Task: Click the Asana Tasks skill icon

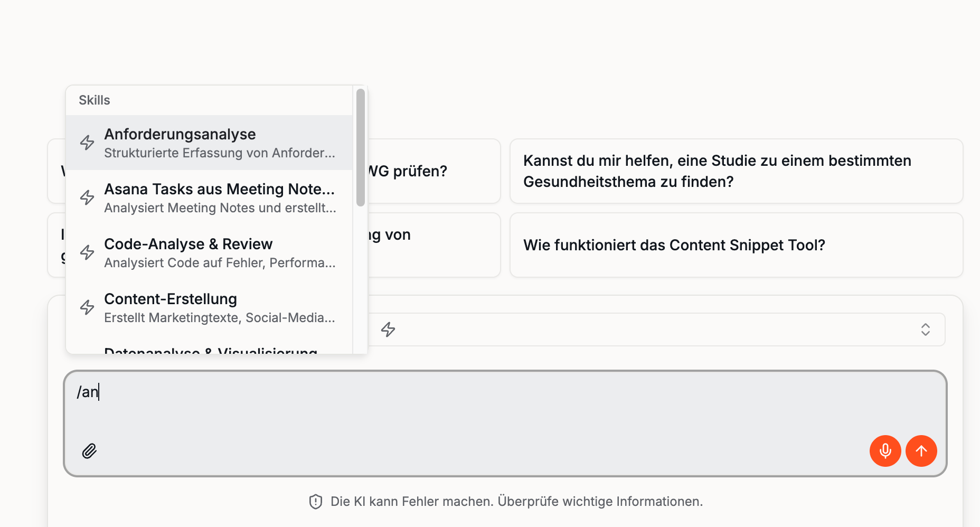Action: pyautogui.click(x=87, y=197)
